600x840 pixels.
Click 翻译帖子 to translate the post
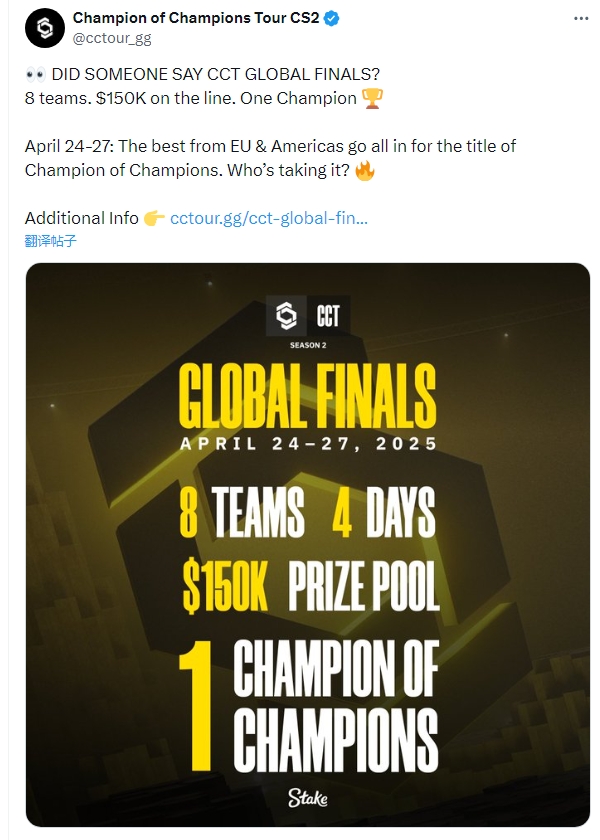[x=50, y=241]
